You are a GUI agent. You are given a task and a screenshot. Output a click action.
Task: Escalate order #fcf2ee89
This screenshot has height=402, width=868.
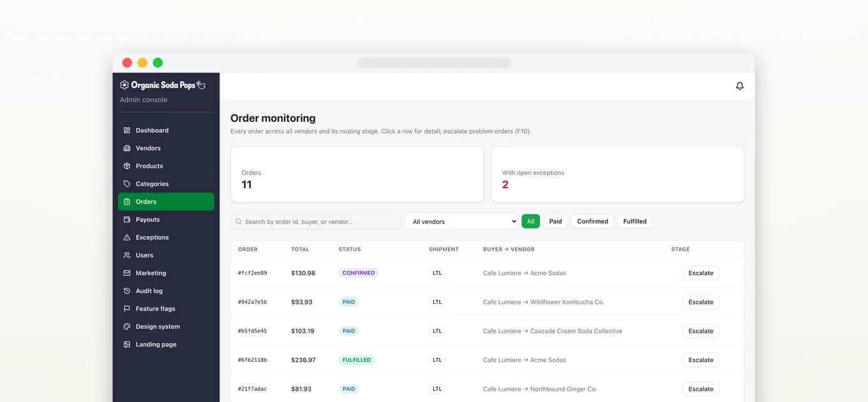pos(701,273)
